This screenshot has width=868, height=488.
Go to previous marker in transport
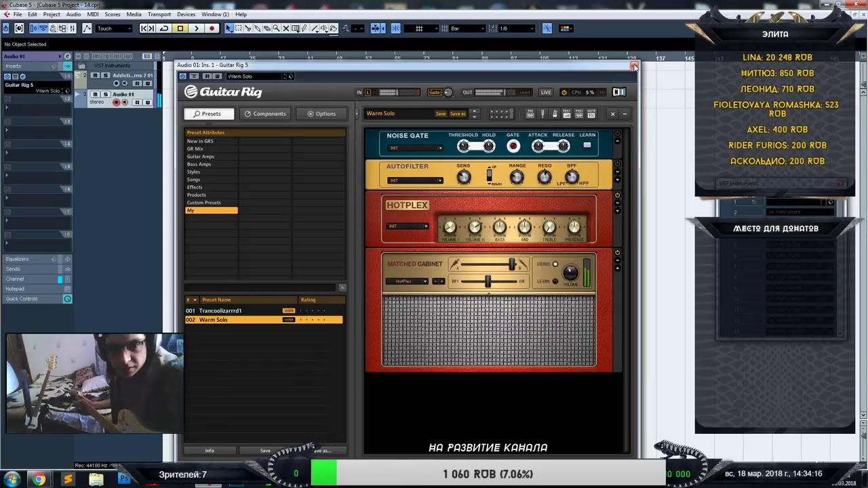144,28
